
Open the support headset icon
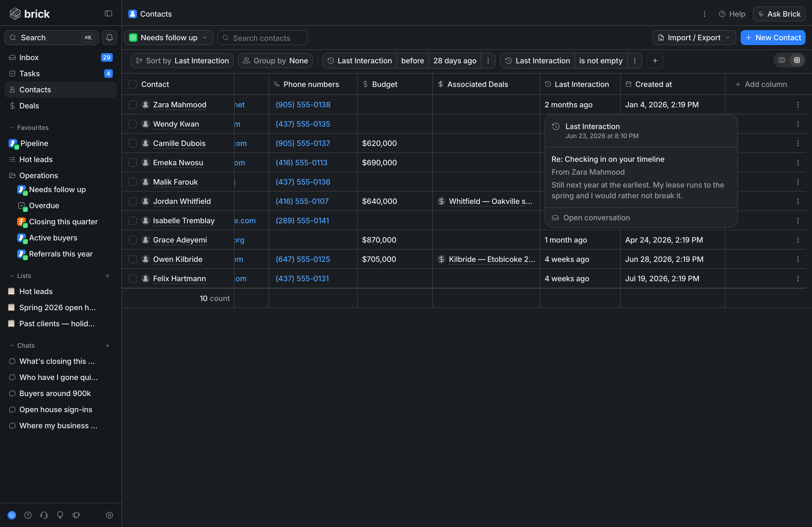[44, 515]
